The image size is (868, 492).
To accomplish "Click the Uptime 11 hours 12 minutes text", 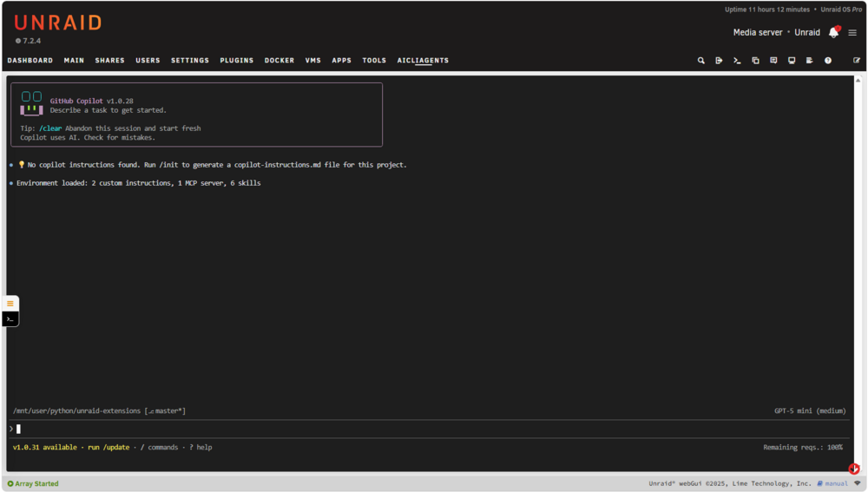I will click(x=767, y=10).
